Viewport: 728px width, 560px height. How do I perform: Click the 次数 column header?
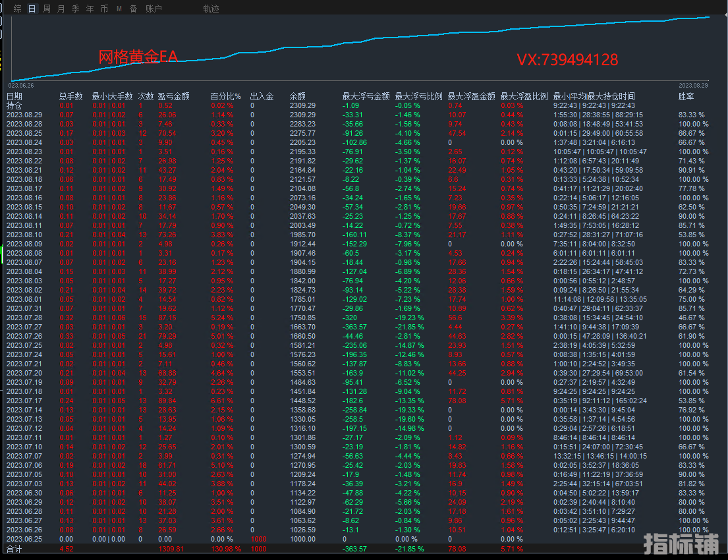(146, 96)
